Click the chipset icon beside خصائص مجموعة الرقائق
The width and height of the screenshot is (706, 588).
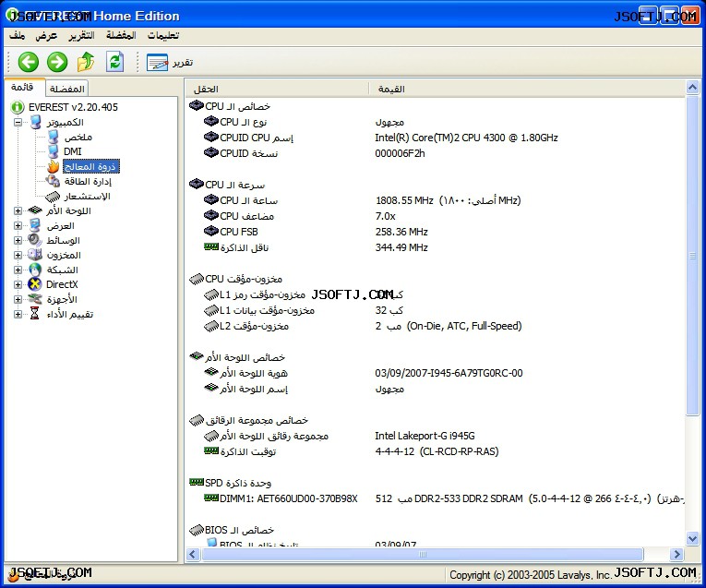click(x=197, y=420)
